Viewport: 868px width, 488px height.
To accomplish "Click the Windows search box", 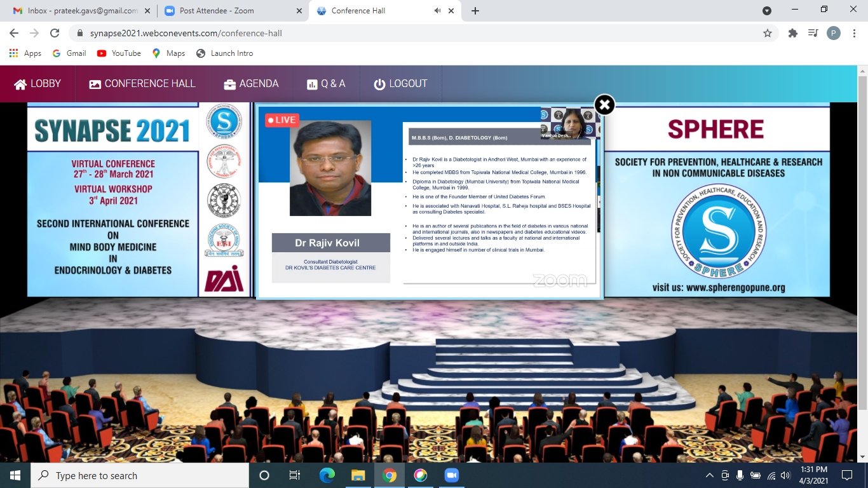I will 140,475.
